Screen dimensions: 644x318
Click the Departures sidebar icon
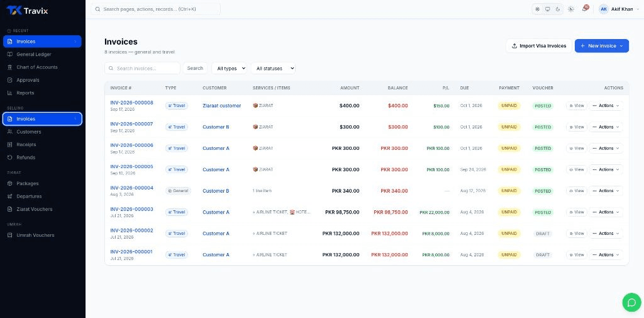coord(10,196)
